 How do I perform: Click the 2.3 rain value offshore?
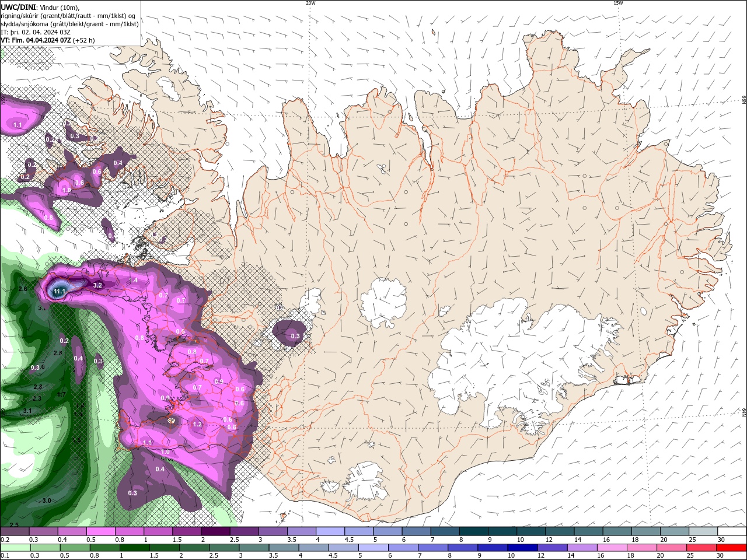37,398
